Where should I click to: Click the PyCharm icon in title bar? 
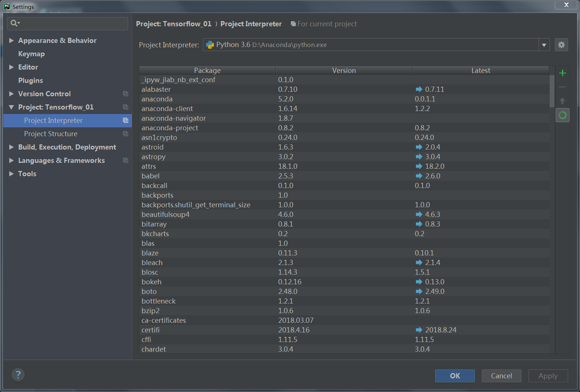click(7, 6)
